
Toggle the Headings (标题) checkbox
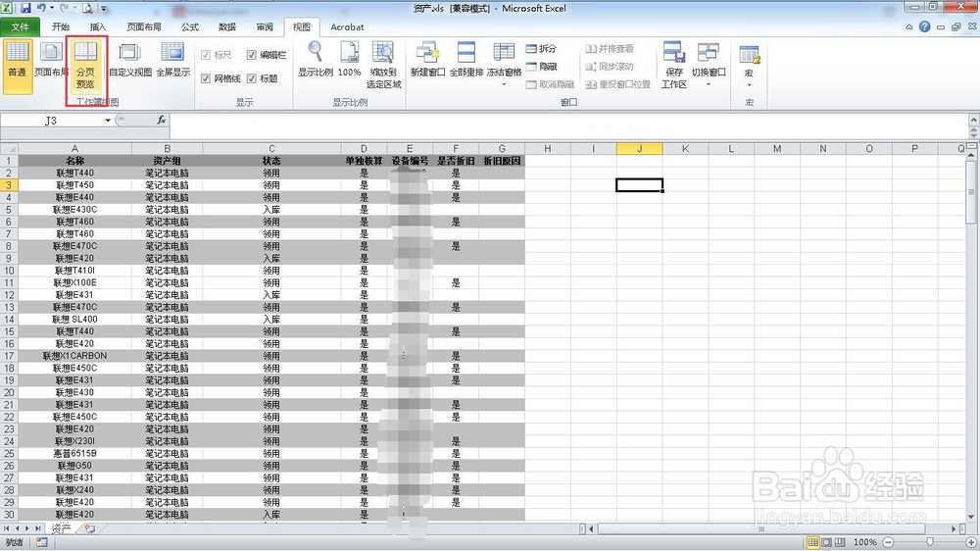(x=251, y=78)
